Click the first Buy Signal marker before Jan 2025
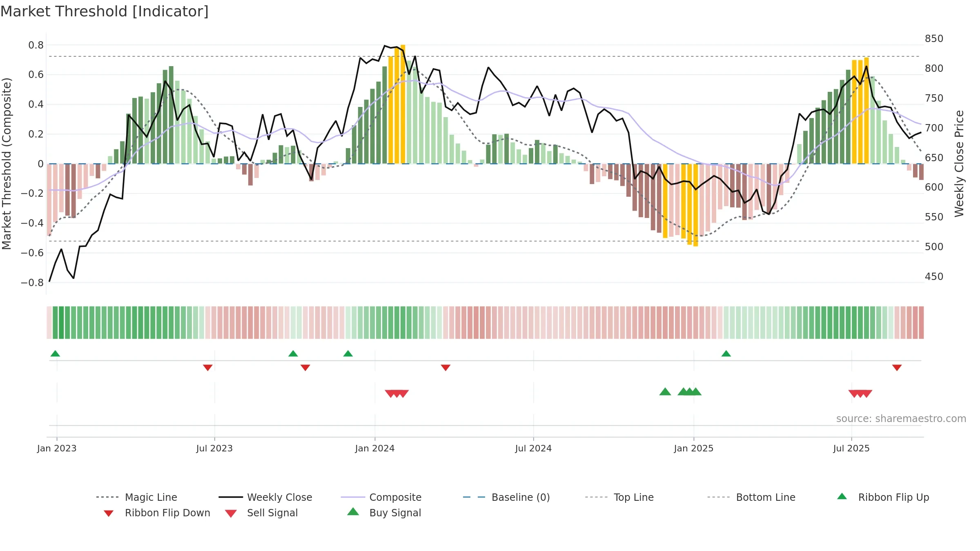 click(665, 392)
